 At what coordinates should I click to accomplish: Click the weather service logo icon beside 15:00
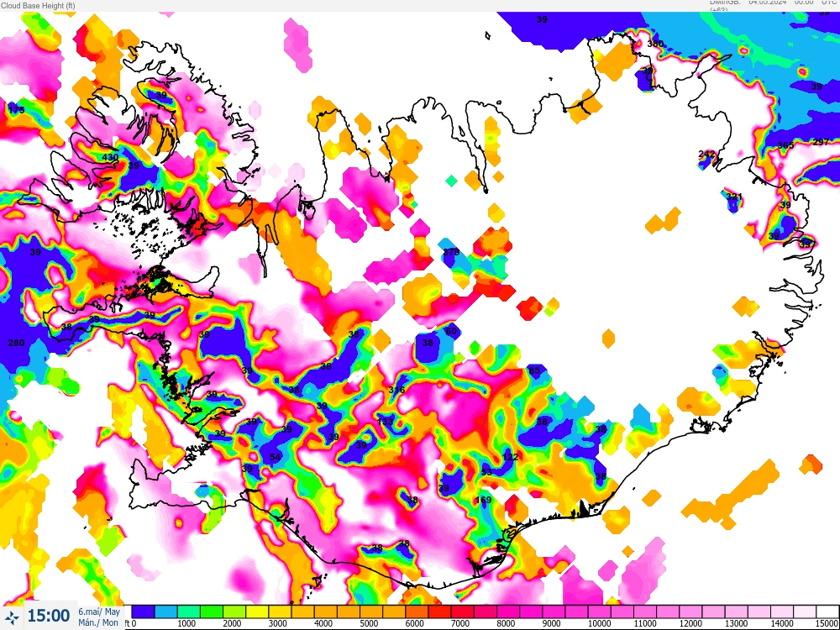12,616
